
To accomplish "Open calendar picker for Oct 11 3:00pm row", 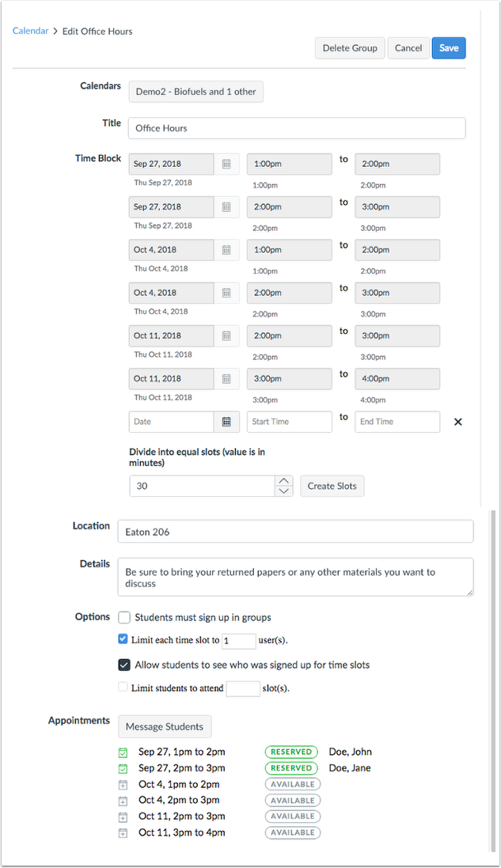I will click(226, 379).
